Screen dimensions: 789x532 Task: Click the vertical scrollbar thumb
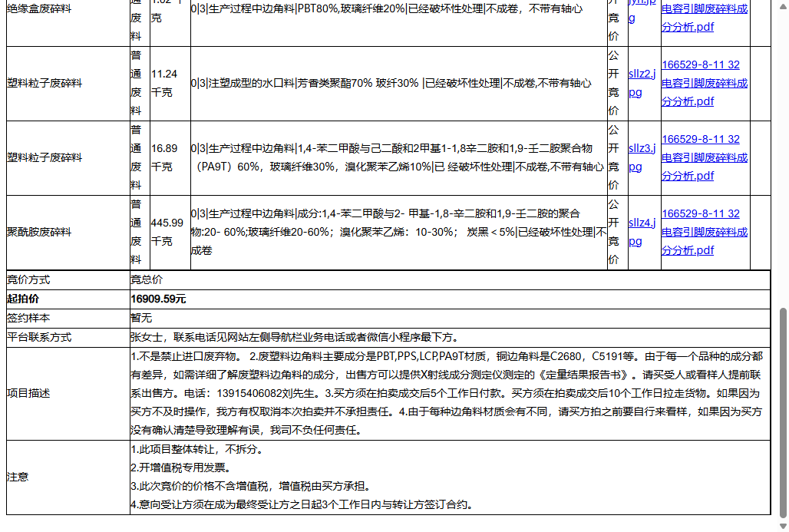(783, 413)
